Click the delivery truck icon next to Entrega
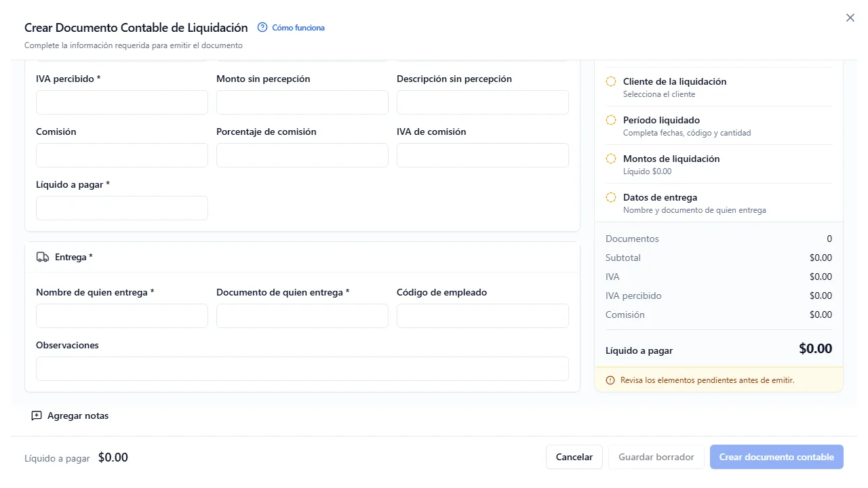 point(43,258)
